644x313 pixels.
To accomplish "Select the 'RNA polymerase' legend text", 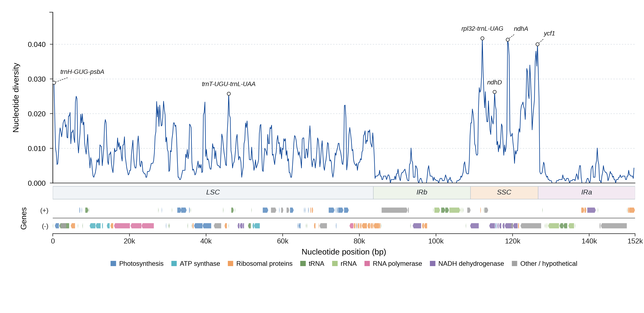I will pyautogui.click(x=397, y=264).
